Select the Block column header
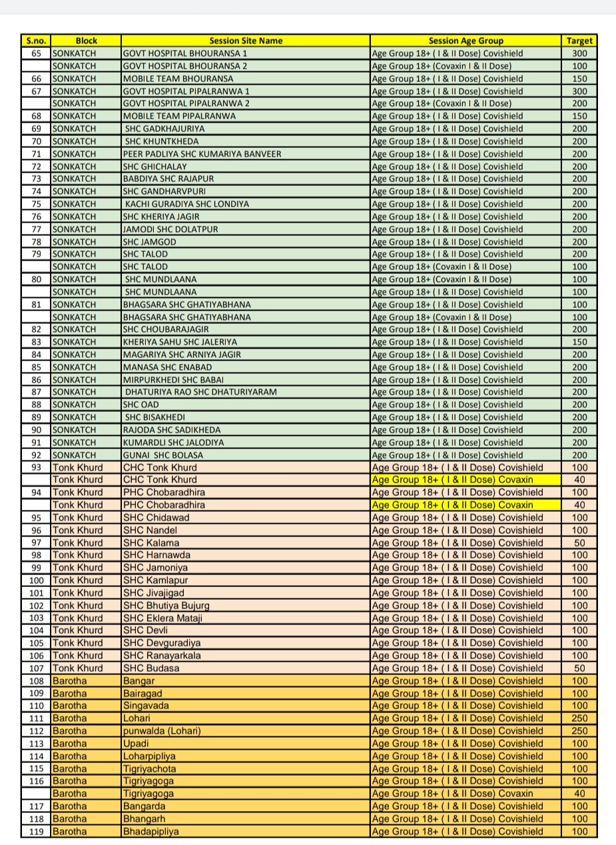The width and height of the screenshot is (616, 845). tap(87, 41)
